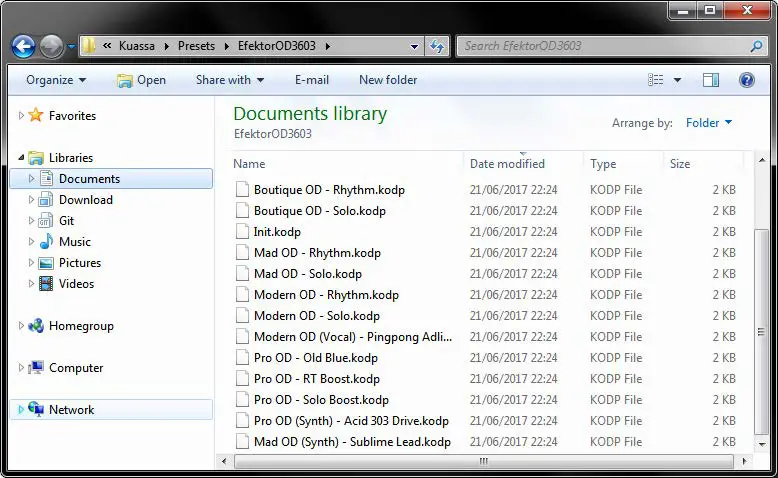Toggle the preview pane icon
The width and height of the screenshot is (778, 478).
point(710,80)
